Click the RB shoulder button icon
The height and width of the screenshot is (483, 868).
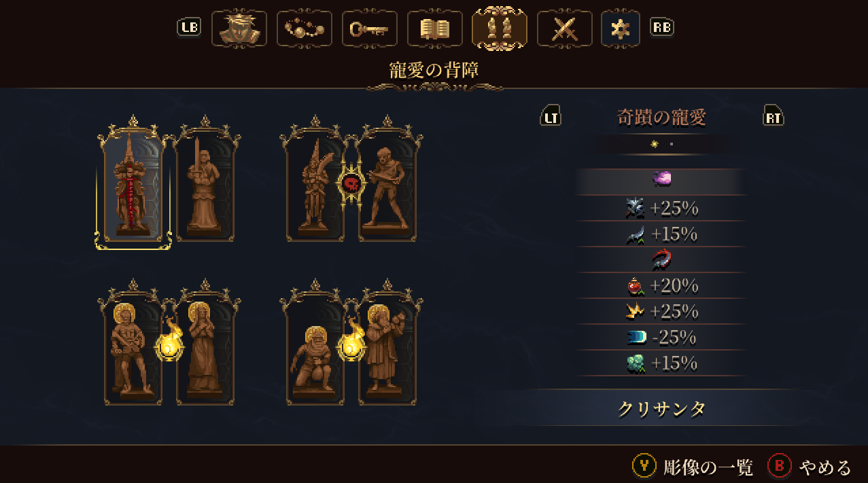(x=661, y=27)
